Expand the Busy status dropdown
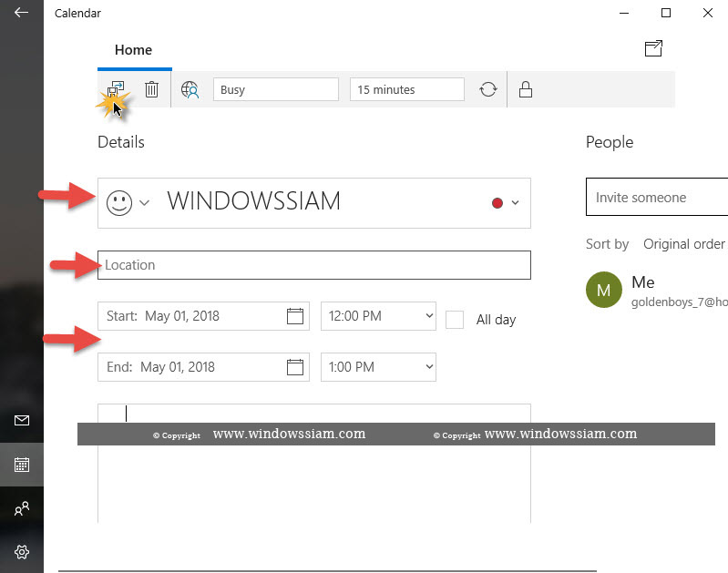The width and height of the screenshot is (728, 573). click(276, 89)
